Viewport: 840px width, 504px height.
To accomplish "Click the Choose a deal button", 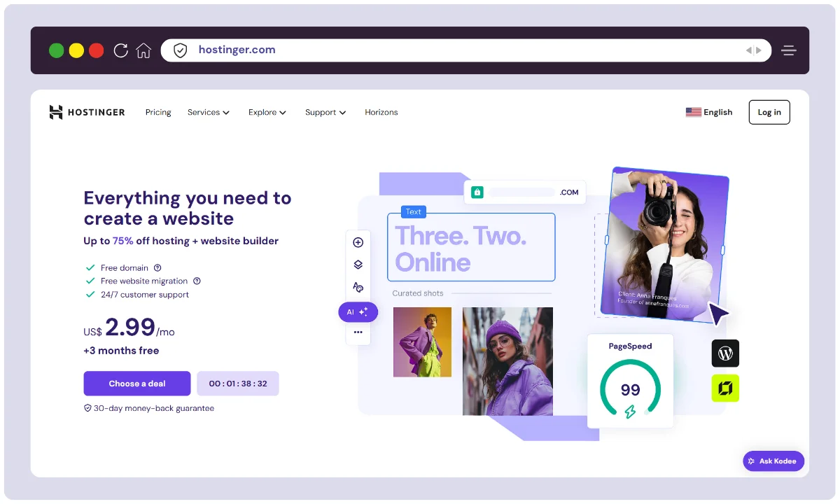I will (137, 384).
